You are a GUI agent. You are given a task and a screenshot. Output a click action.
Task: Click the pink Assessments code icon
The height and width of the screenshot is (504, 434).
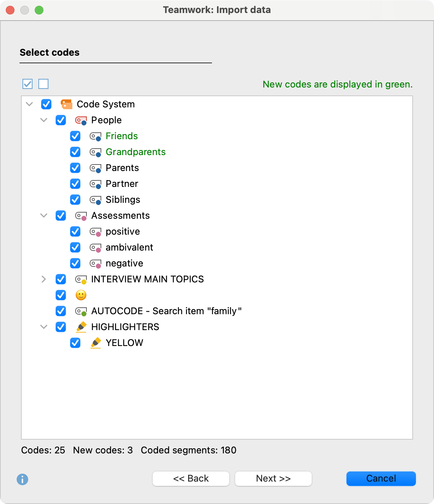pyautogui.click(x=81, y=215)
